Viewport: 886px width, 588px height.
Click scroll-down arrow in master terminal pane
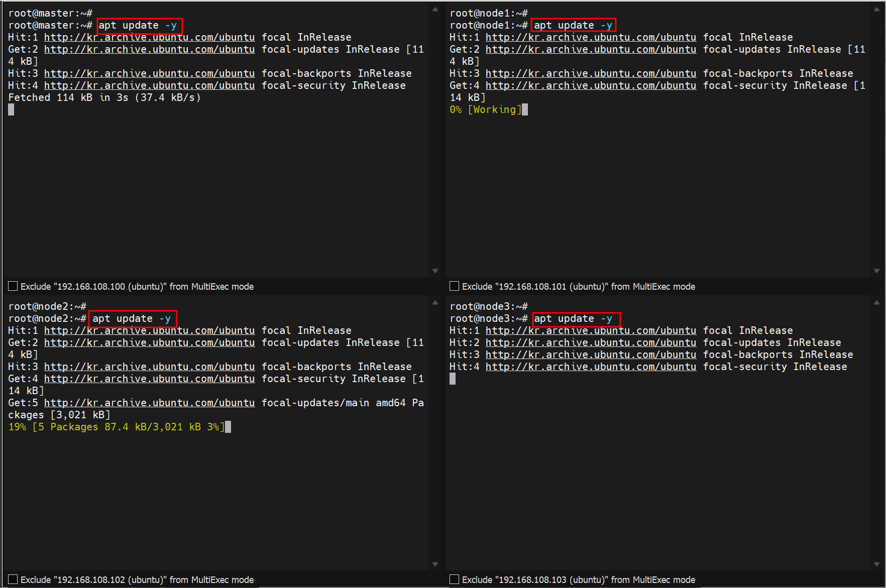pos(435,271)
